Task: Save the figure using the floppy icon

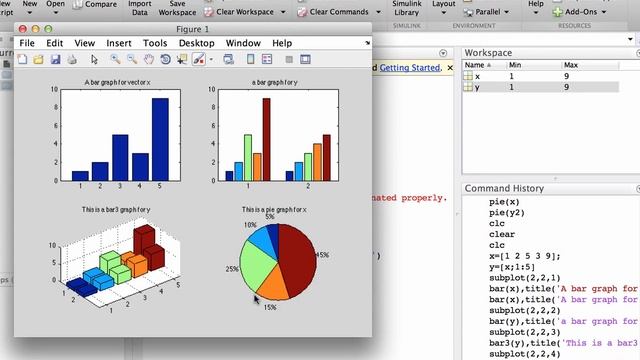Action: tap(55, 60)
